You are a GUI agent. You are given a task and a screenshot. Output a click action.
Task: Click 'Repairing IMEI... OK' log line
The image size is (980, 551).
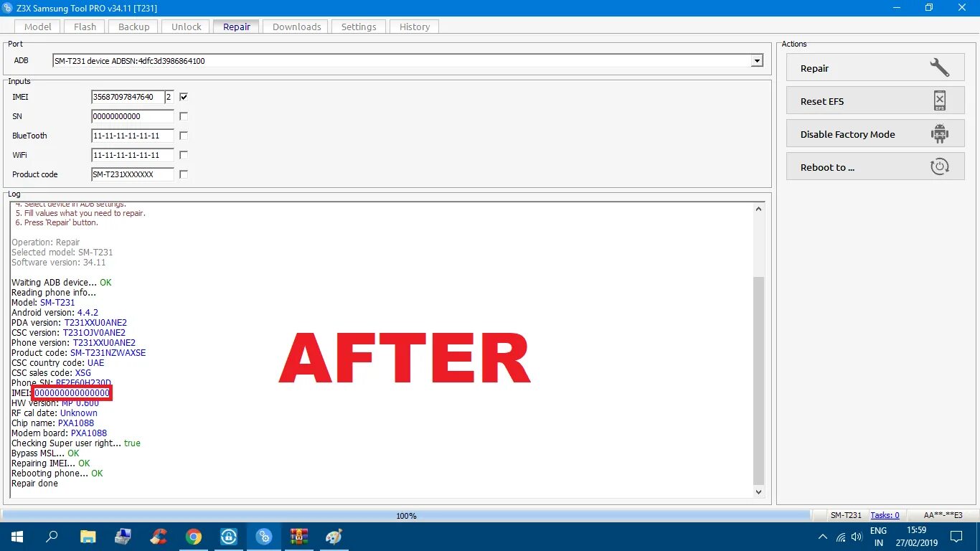click(50, 463)
